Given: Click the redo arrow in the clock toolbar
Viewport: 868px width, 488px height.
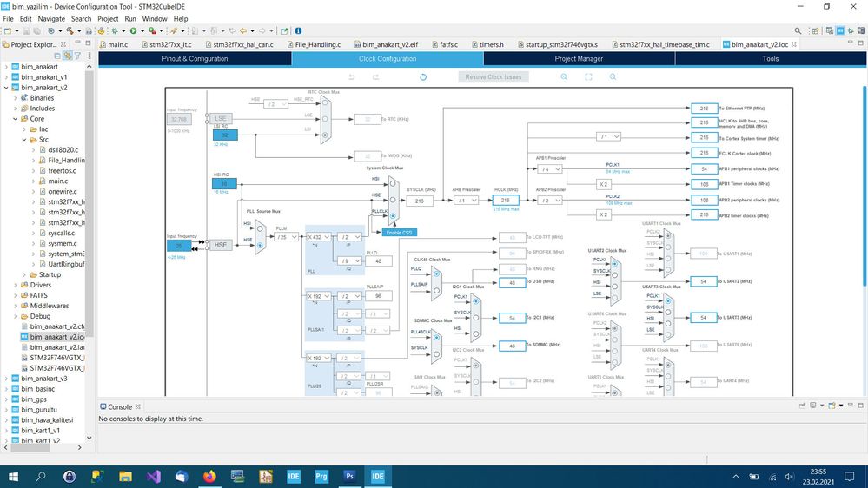Looking at the screenshot, I should (x=376, y=77).
